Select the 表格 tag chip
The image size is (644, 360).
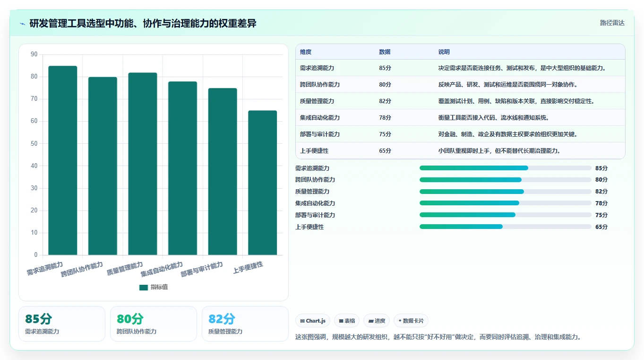(347, 321)
